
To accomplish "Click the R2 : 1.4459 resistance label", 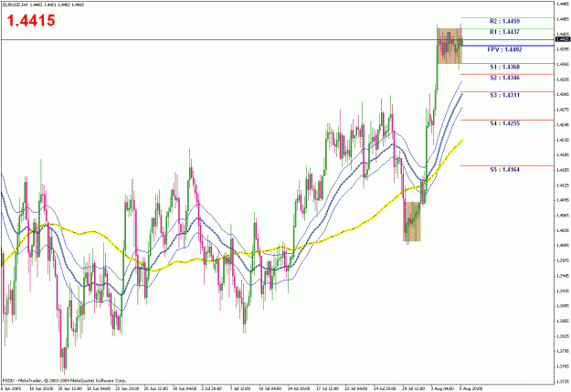I will (504, 22).
